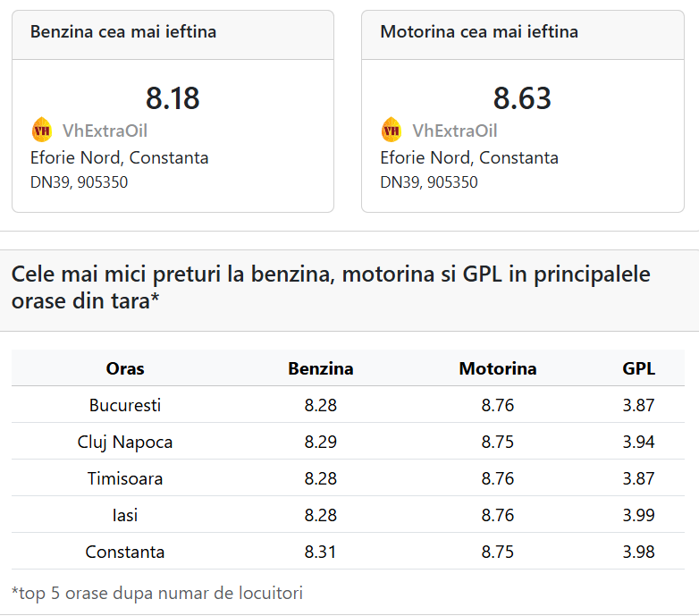Click the 8.63 motorina price
The image size is (699, 616).
click(x=522, y=97)
